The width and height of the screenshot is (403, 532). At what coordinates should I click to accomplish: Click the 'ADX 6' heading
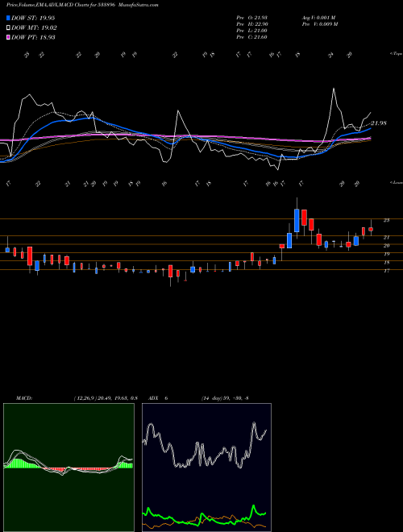(x=158, y=398)
